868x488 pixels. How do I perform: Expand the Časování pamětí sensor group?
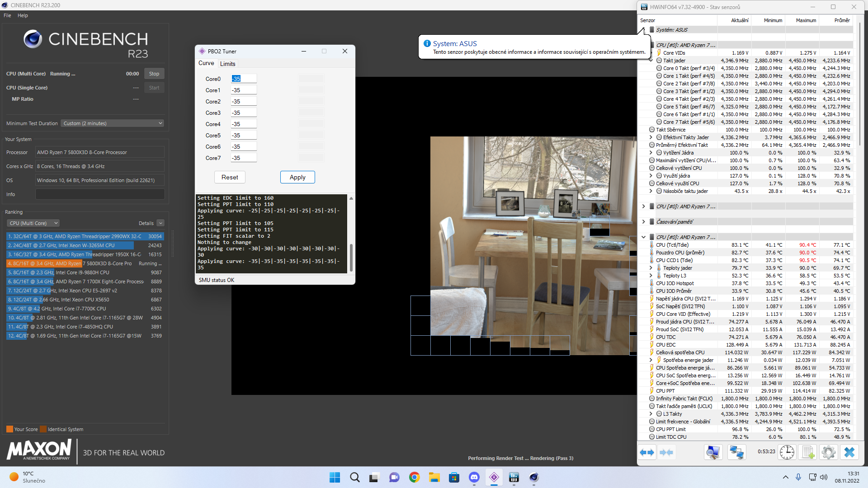click(643, 222)
